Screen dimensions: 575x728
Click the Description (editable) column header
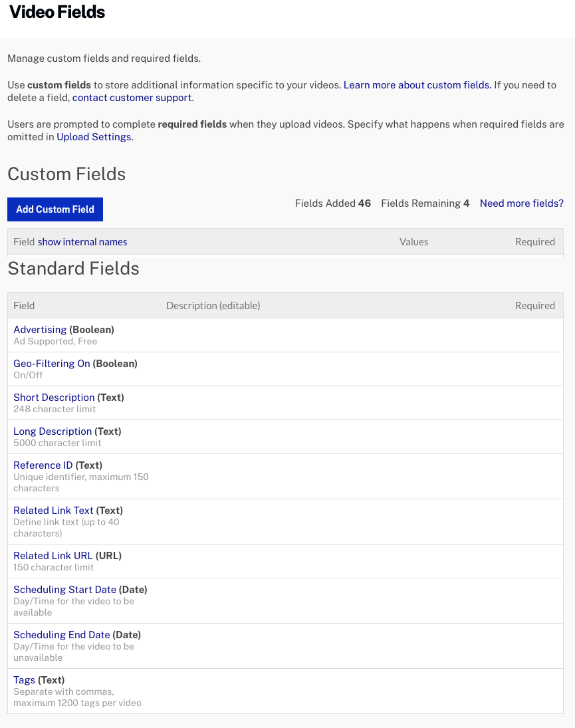tap(213, 306)
